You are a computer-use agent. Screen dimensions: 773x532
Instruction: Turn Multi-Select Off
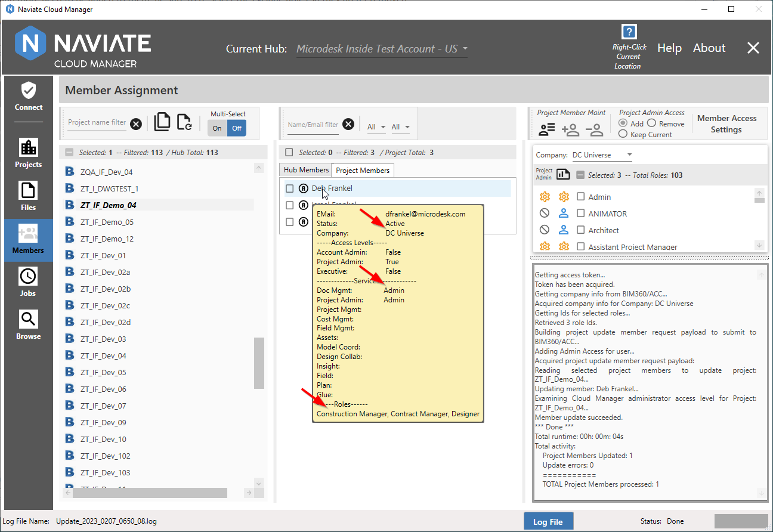click(x=237, y=128)
